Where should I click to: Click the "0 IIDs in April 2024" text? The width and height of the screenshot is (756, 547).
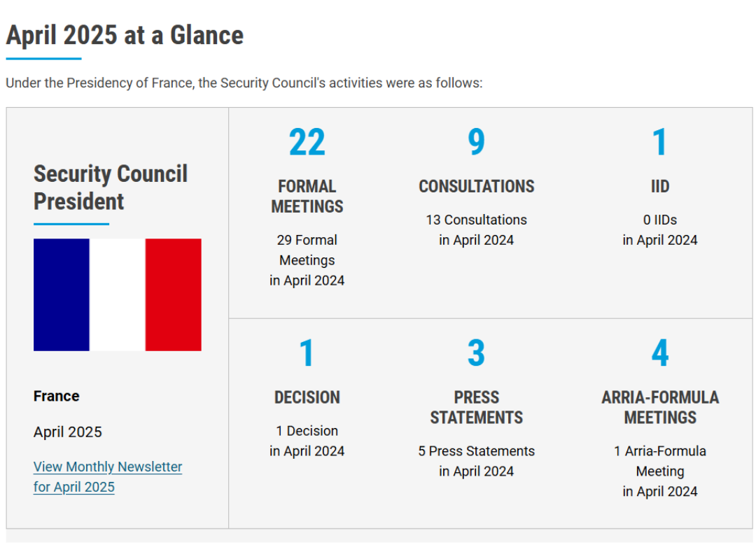[659, 230]
